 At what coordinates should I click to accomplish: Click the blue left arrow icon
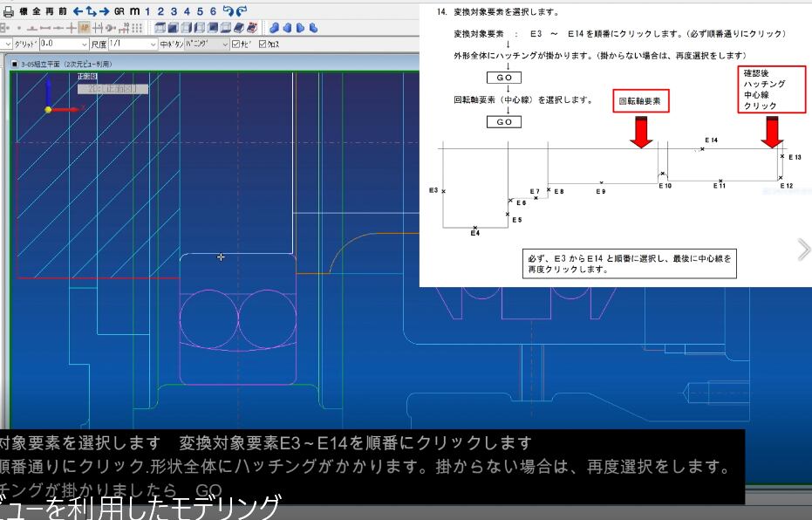78,11
